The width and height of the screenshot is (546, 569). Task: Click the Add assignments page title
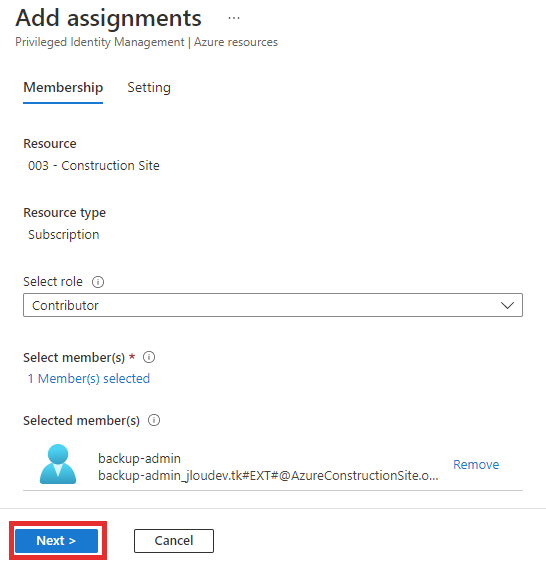click(x=108, y=18)
